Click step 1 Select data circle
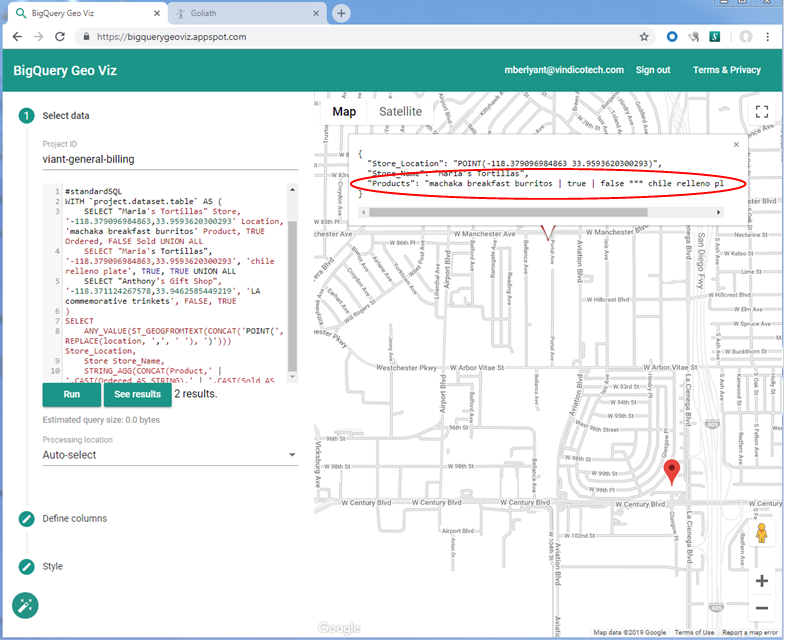 (x=27, y=116)
